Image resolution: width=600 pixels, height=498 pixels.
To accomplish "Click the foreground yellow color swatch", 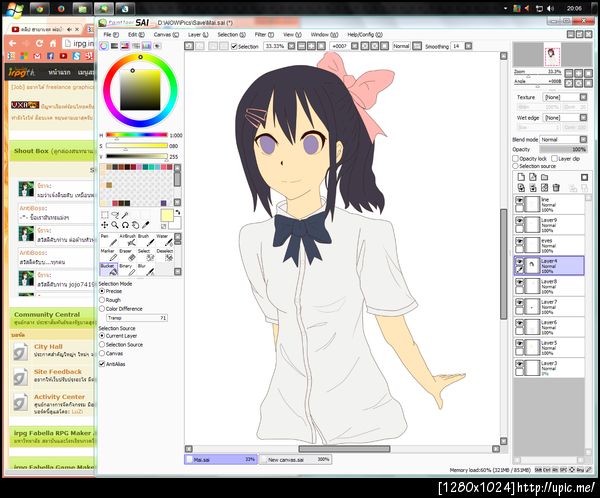I will (167, 216).
